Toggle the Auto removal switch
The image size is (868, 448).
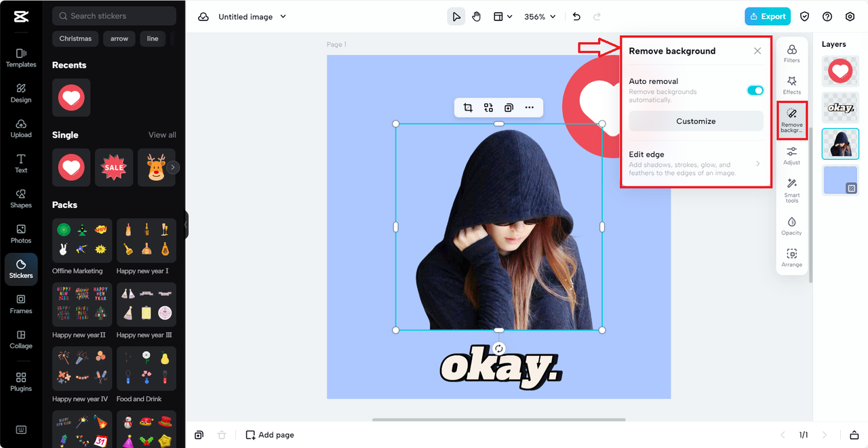(755, 90)
